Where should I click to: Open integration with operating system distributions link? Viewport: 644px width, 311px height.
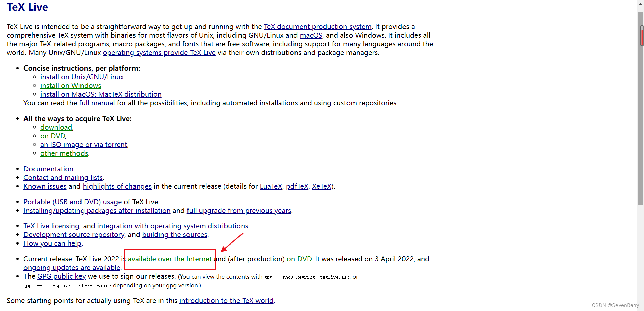pos(172,226)
